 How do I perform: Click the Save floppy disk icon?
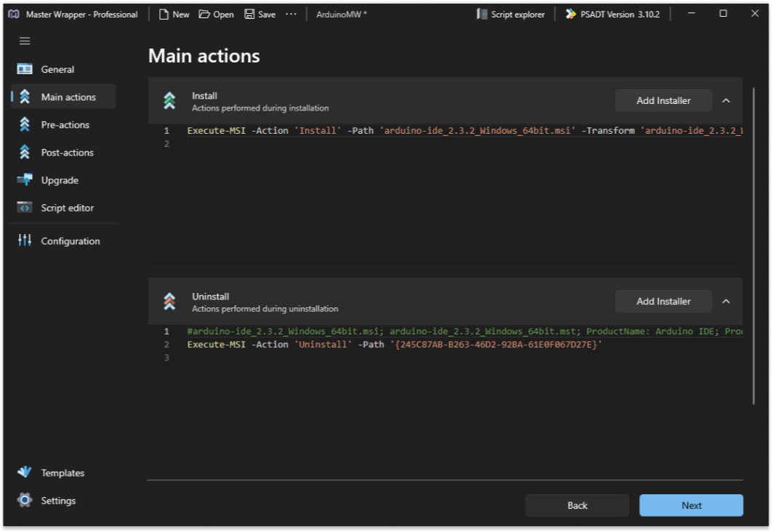[x=249, y=15]
